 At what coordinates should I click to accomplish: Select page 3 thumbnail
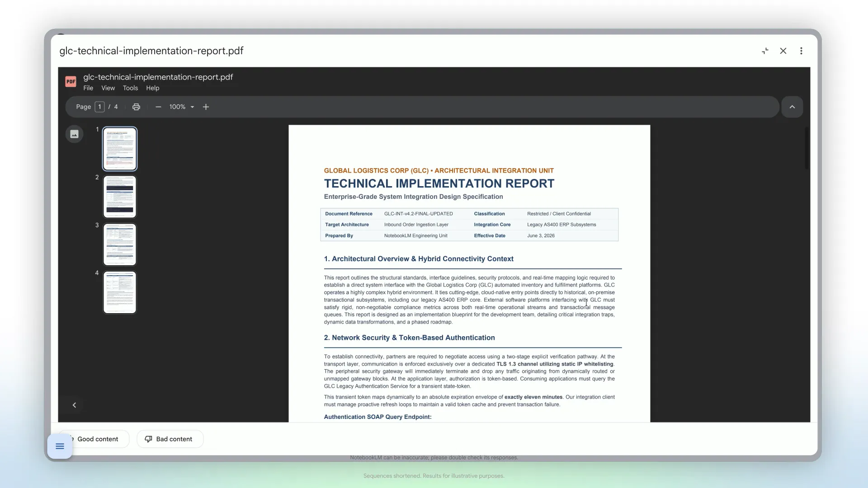click(x=120, y=244)
